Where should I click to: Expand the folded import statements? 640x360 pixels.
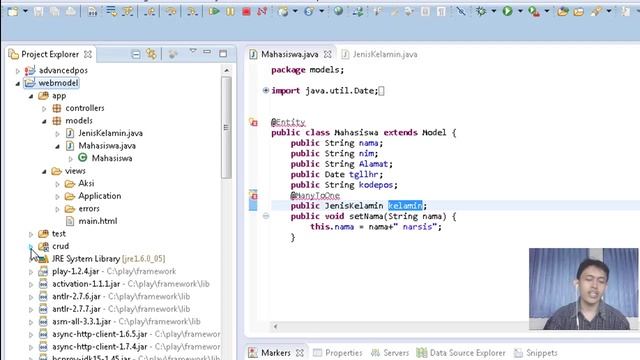[x=266, y=90]
